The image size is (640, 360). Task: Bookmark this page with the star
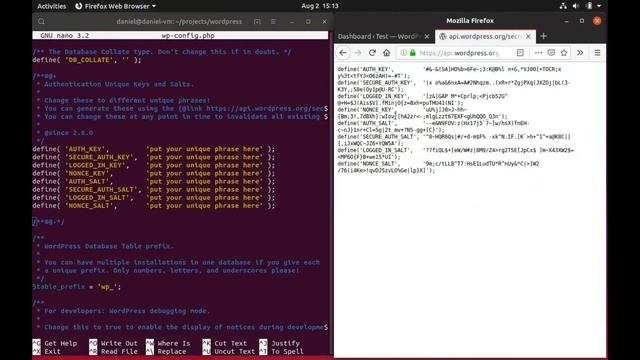pyautogui.click(x=564, y=53)
